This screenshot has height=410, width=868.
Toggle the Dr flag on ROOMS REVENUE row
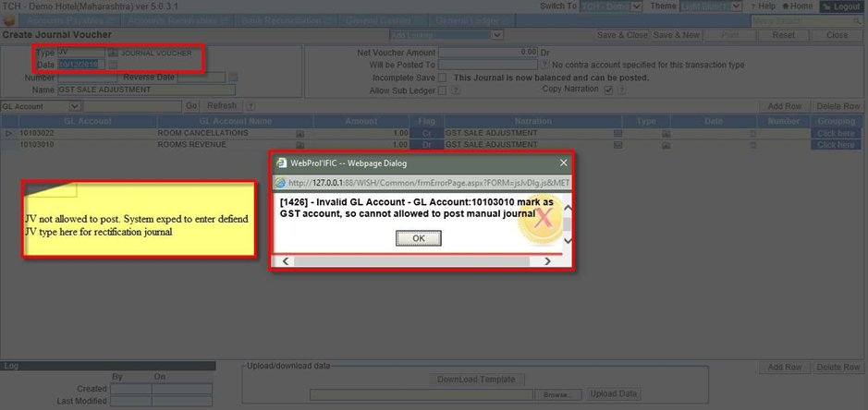[426, 145]
